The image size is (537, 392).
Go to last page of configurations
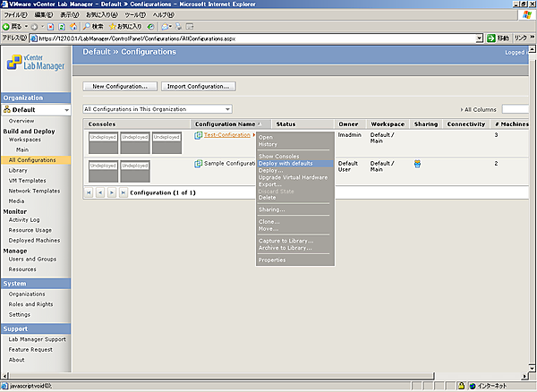[121, 192]
